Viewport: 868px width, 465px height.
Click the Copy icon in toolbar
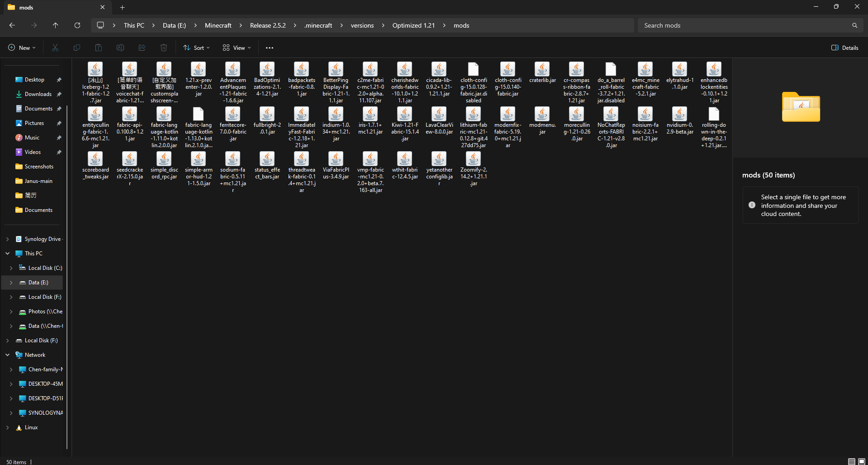77,48
